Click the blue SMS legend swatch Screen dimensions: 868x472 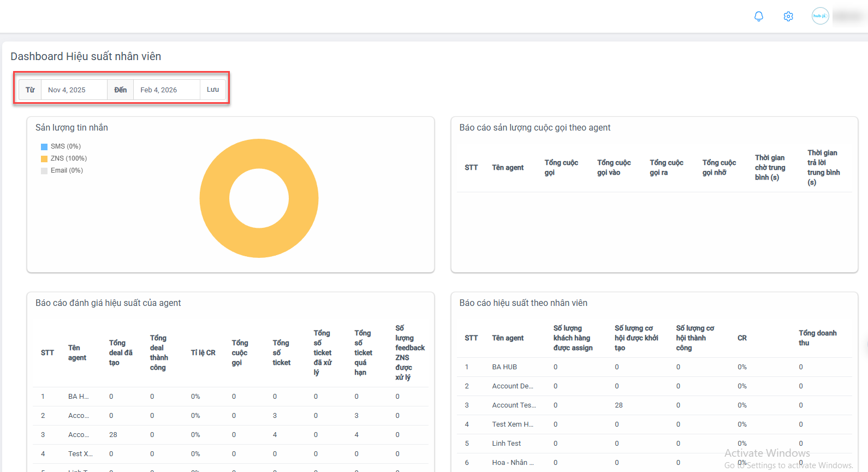[x=44, y=146]
